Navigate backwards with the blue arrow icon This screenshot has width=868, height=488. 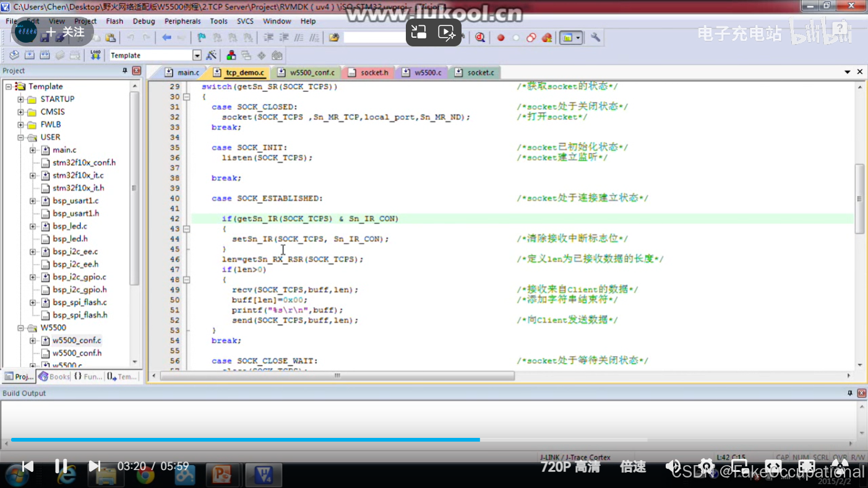click(166, 38)
